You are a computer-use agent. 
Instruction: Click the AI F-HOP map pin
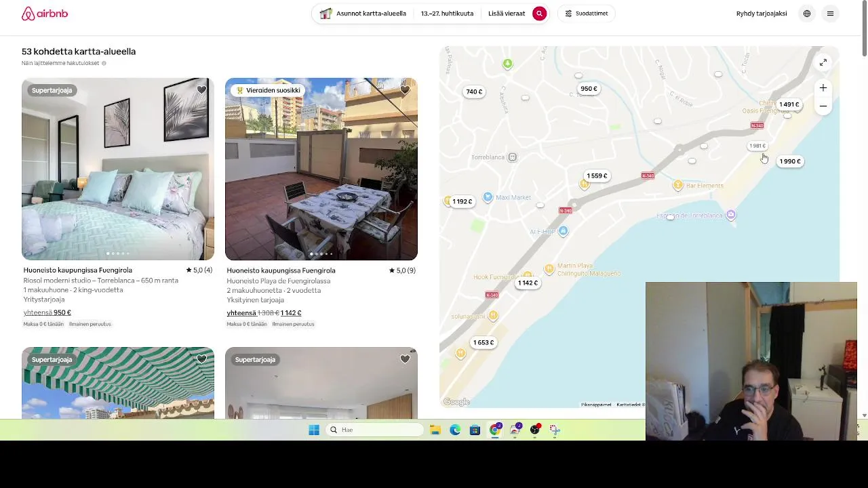point(564,232)
